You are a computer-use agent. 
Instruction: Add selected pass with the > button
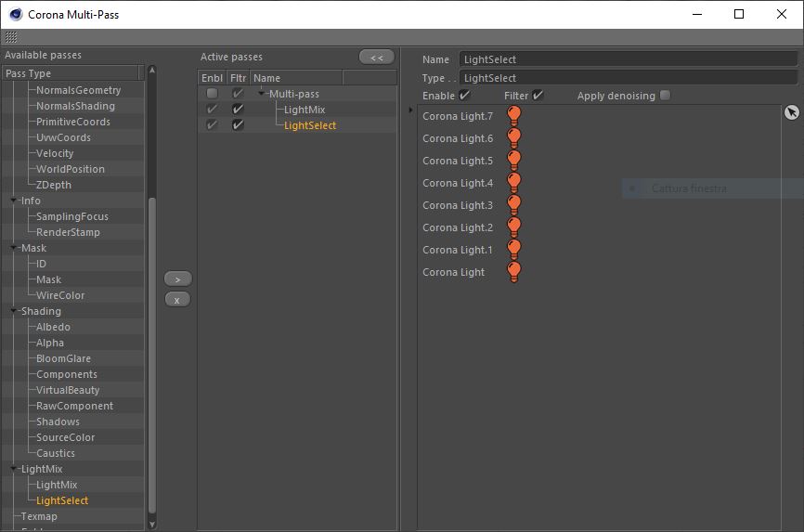coord(177,279)
